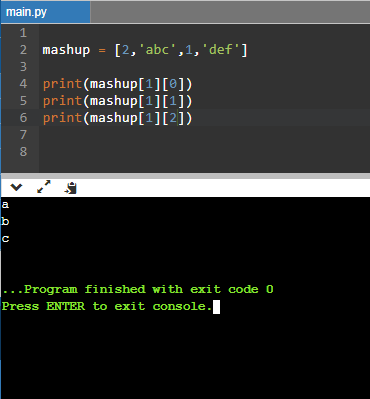This screenshot has width=370, height=399.
Task: Collapse the console with the chevron icon
Action: [16, 188]
